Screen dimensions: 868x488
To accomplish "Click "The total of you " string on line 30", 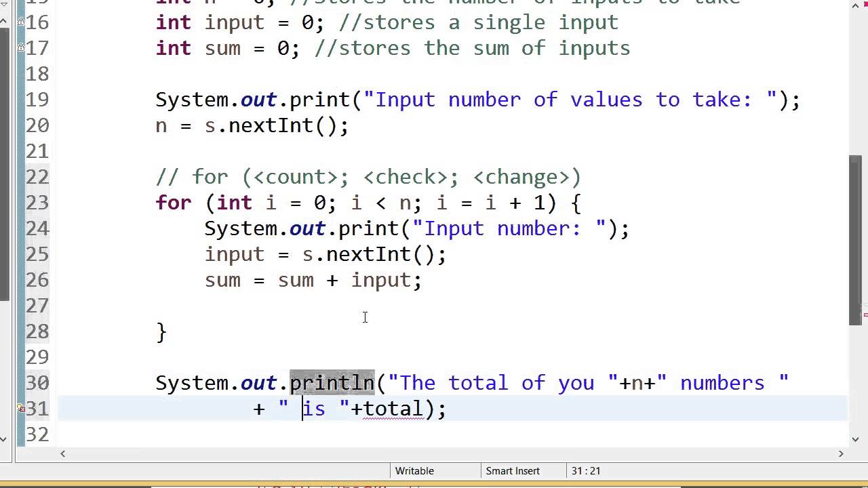I will (x=502, y=383).
